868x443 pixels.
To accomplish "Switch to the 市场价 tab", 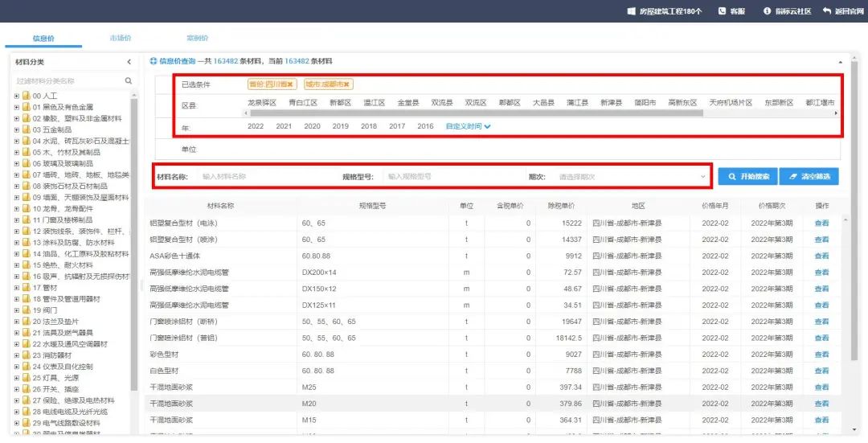I will (x=121, y=39).
